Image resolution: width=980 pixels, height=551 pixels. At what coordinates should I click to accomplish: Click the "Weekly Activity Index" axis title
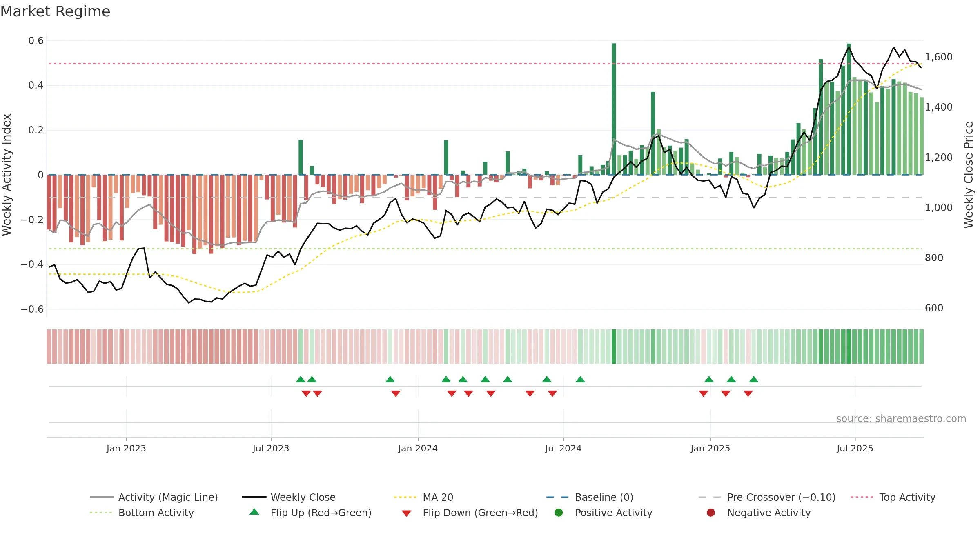7,175
